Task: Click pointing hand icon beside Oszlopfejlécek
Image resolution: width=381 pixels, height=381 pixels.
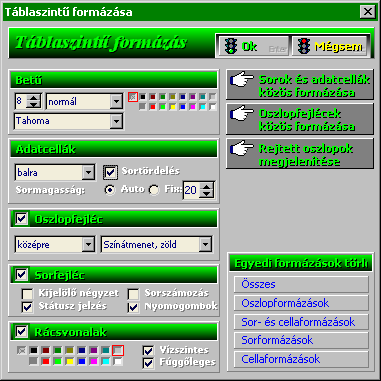Action: pos(242,114)
